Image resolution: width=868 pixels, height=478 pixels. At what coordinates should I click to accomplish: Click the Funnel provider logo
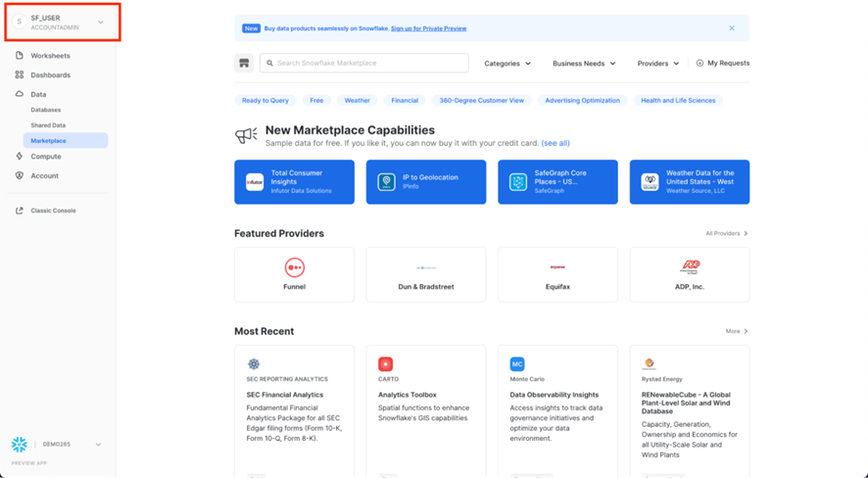(x=294, y=267)
